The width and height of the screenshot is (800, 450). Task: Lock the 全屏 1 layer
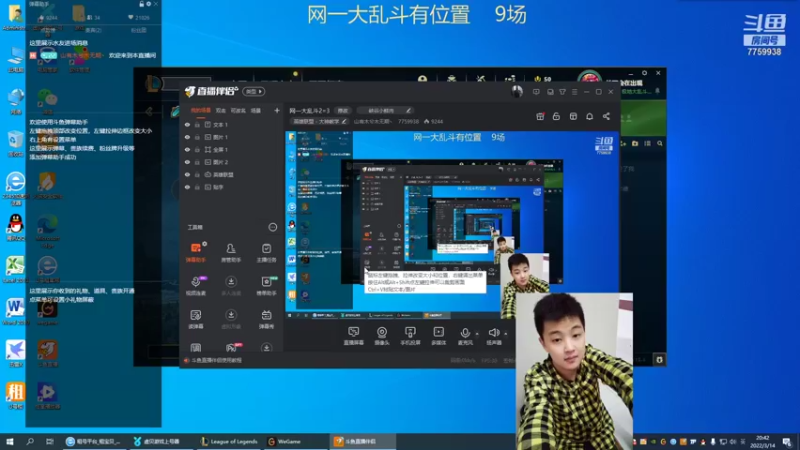click(x=197, y=149)
